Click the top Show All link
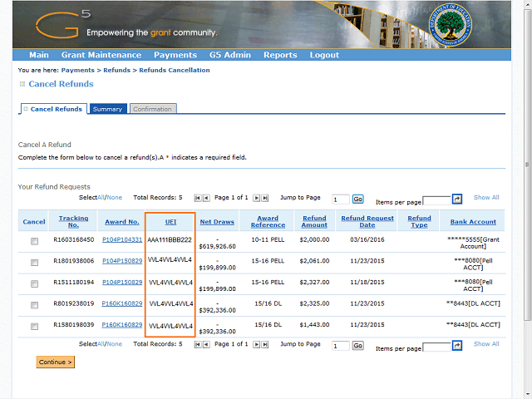This screenshot has width=532, height=399. point(486,198)
